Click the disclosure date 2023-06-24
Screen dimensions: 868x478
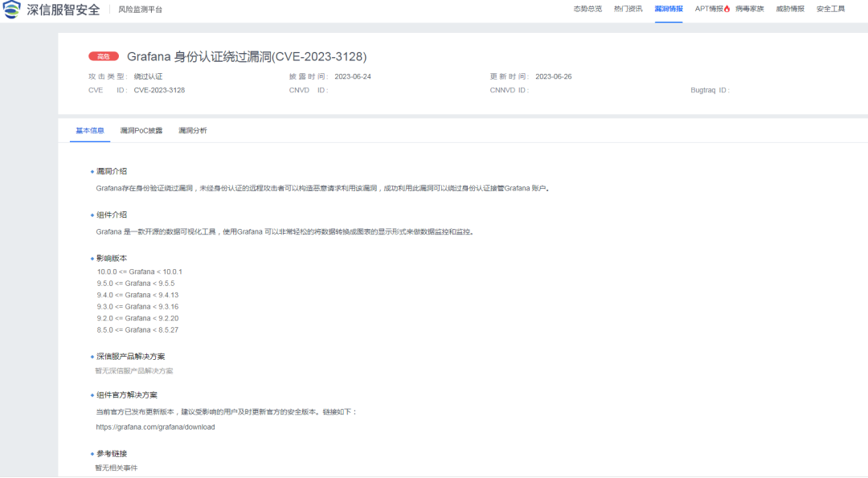(x=353, y=76)
